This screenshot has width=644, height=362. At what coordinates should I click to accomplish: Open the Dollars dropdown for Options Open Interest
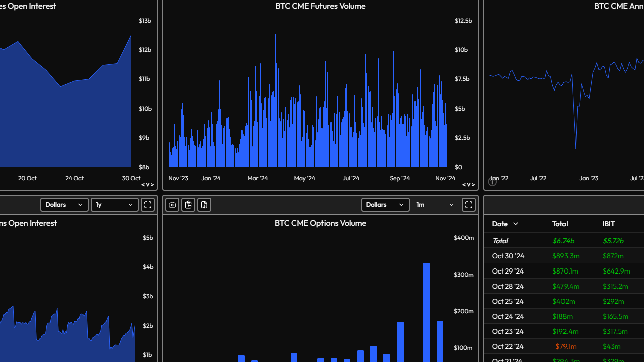64,205
